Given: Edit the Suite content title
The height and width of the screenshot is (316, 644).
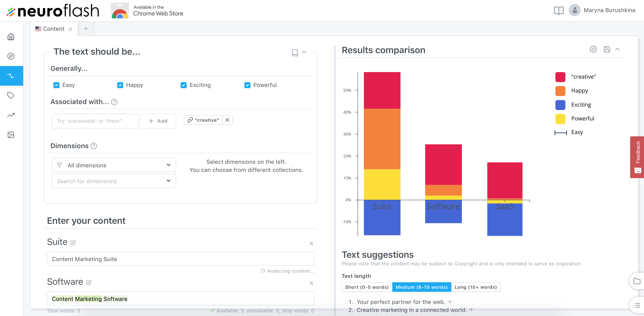Looking at the screenshot, I should tap(73, 243).
